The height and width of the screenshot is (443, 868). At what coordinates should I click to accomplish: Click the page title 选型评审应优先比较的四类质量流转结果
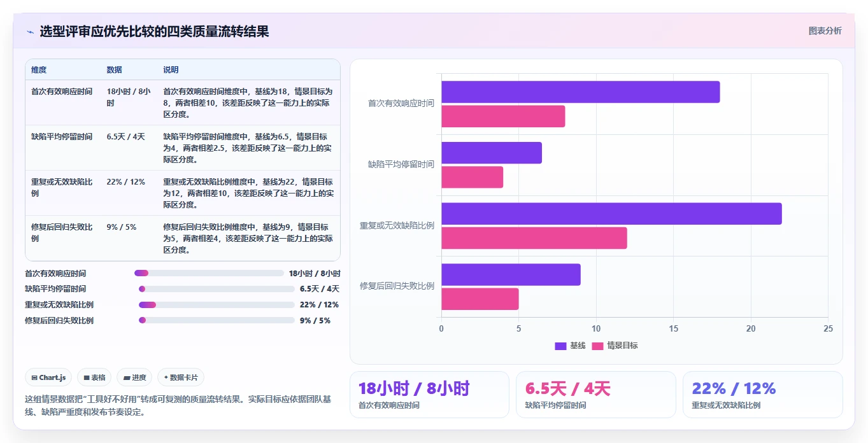coord(154,31)
